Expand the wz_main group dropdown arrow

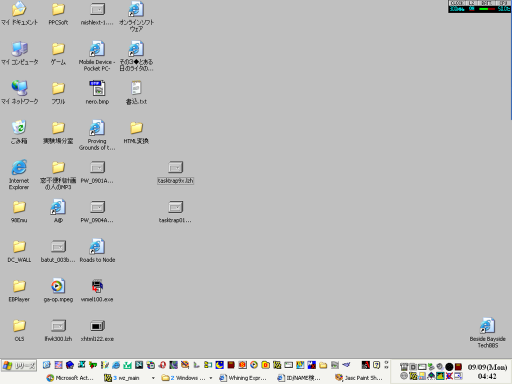[153, 378]
